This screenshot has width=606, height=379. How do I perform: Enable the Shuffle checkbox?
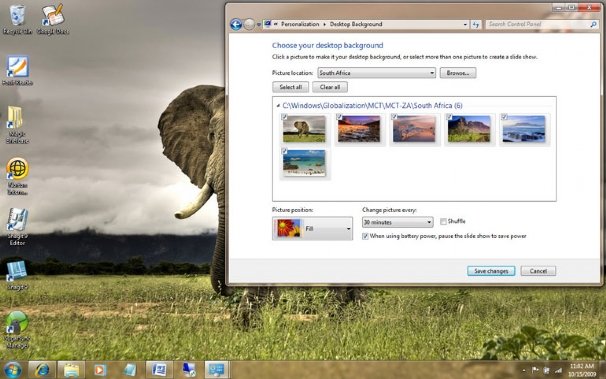coord(443,221)
